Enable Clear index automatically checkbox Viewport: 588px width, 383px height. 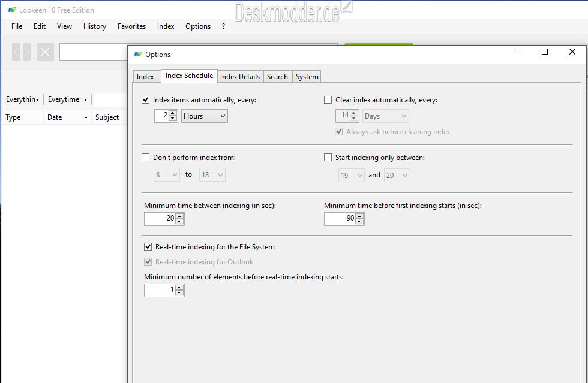[x=328, y=99]
